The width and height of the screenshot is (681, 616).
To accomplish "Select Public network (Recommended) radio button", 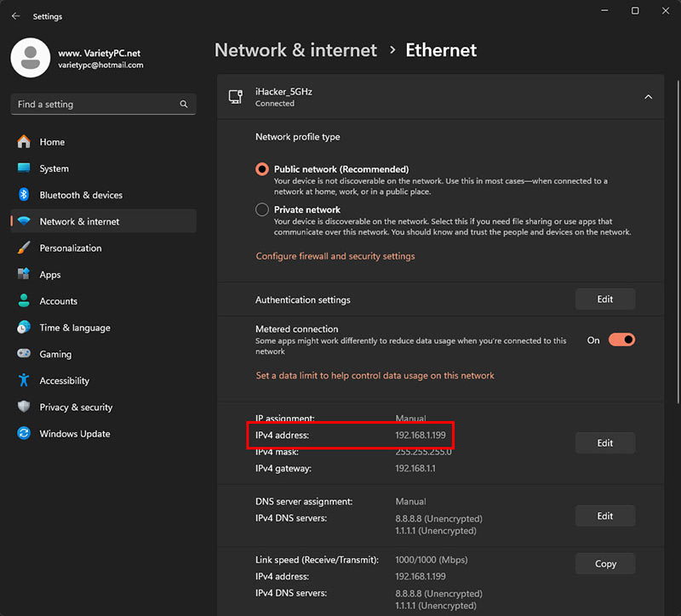I will click(262, 168).
